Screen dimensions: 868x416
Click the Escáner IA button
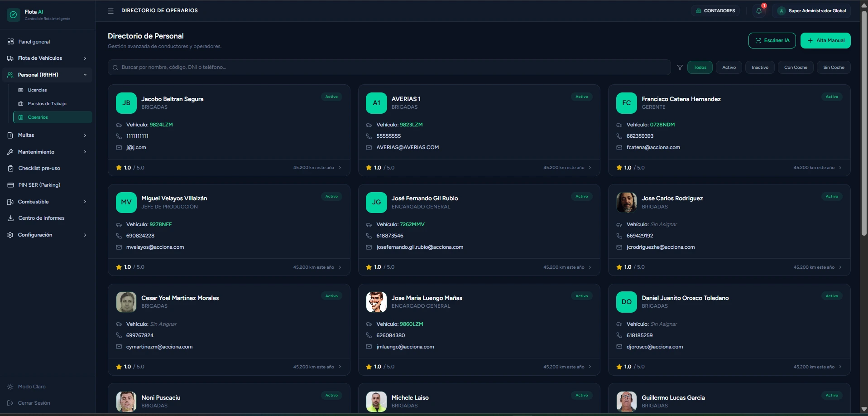(772, 40)
